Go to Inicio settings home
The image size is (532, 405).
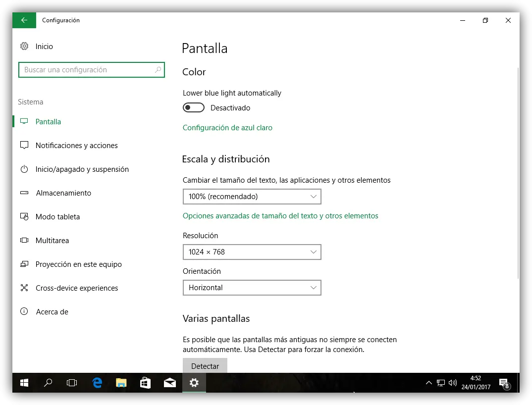click(x=44, y=46)
